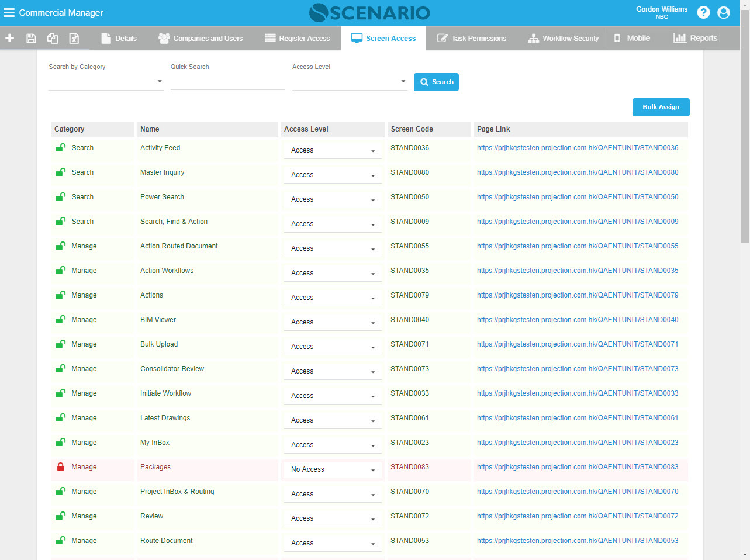Open the help question mark icon

point(703,12)
